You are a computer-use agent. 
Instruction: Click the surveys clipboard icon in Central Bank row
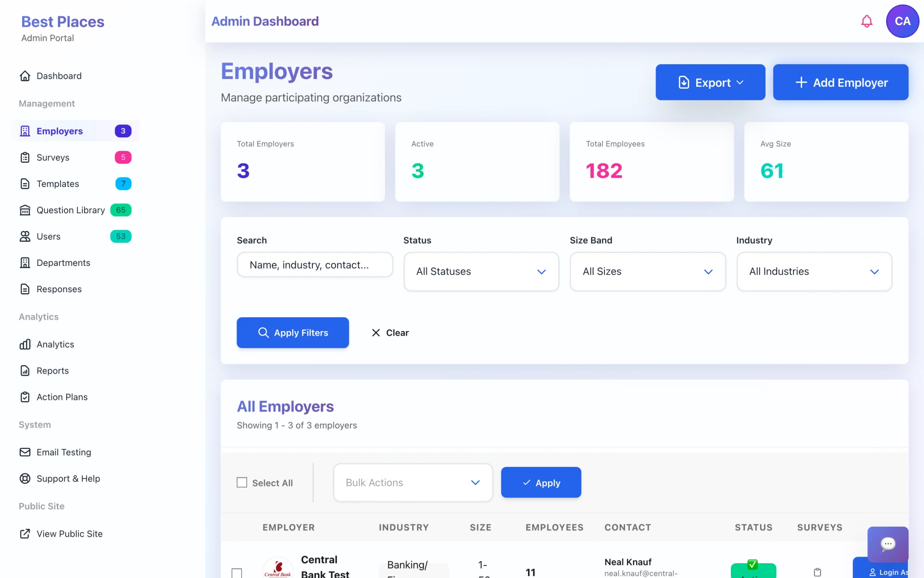tap(817, 572)
